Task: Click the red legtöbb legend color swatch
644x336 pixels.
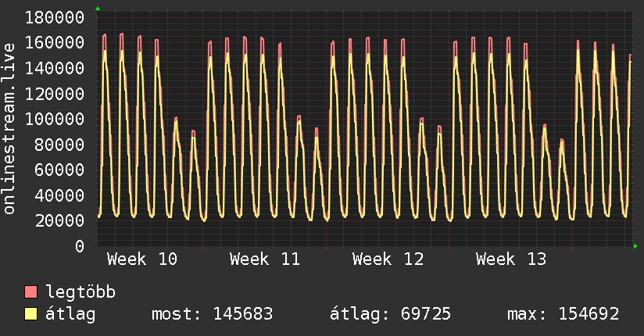Action: click(31, 293)
